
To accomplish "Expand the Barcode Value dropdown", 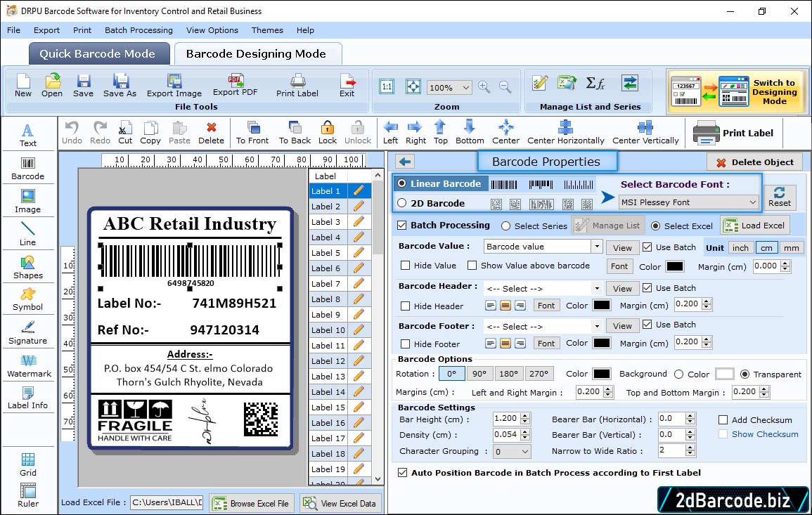I will 597,247.
